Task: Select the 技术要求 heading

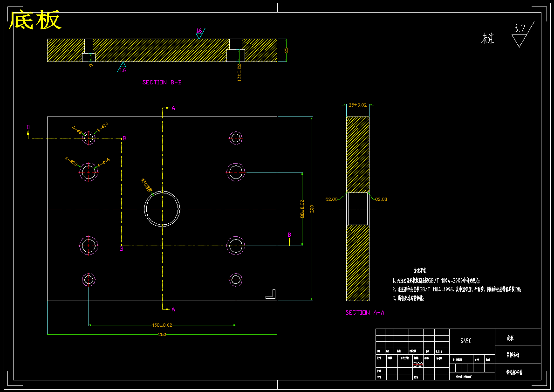Action: click(420, 271)
